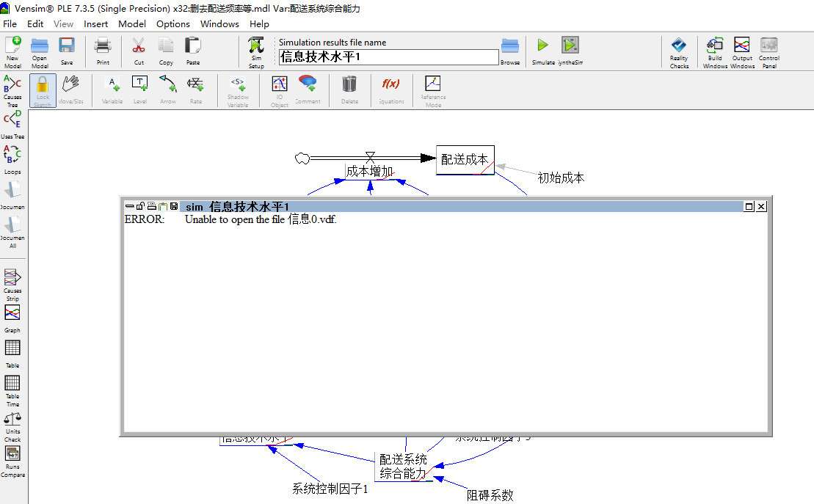
Task: Open the File menu
Action: click(x=10, y=24)
